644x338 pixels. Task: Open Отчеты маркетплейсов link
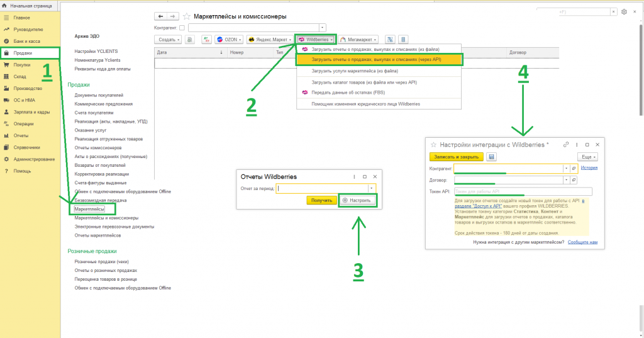[x=97, y=235]
